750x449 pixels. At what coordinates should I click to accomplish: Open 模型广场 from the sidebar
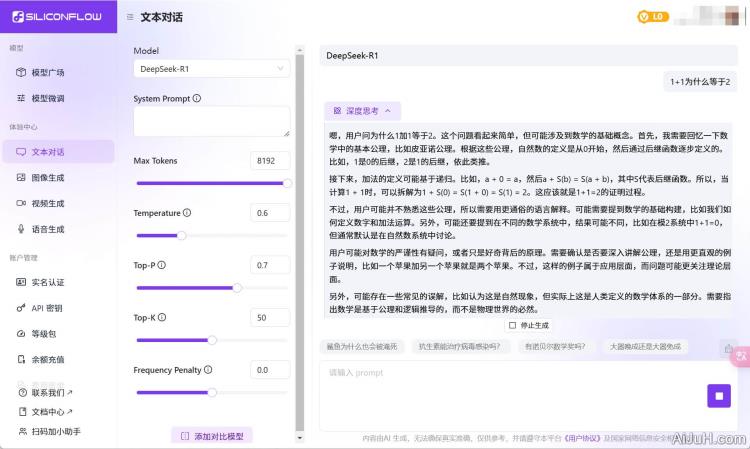click(47, 73)
